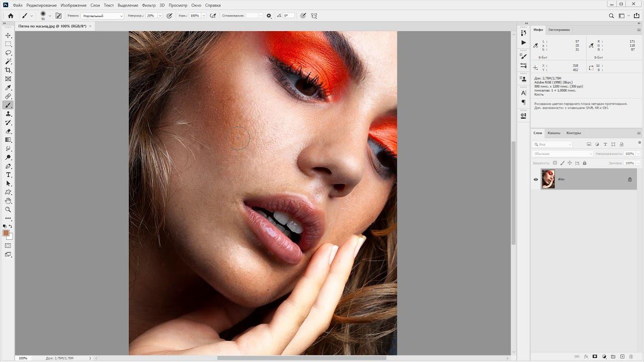Select the Eraser tool
Viewport: 644px width, 362px height.
[x=8, y=131]
